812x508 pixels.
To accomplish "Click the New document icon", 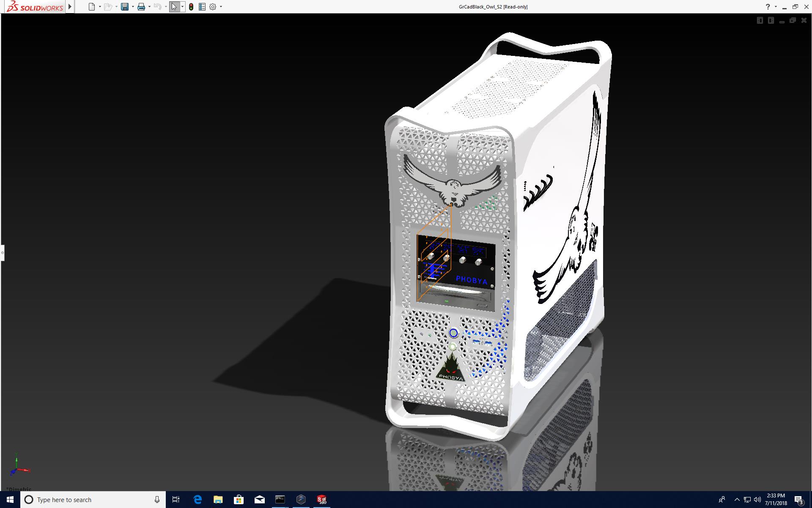I will [91, 7].
